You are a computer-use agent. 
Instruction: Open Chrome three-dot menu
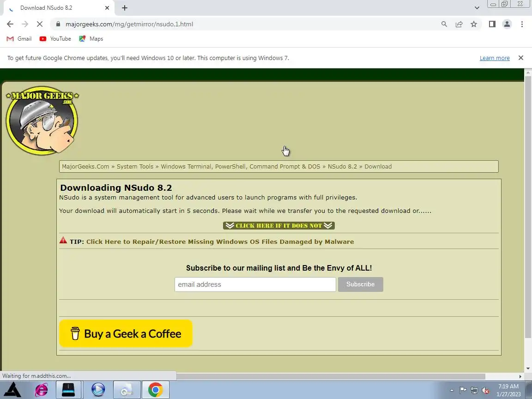click(x=522, y=24)
